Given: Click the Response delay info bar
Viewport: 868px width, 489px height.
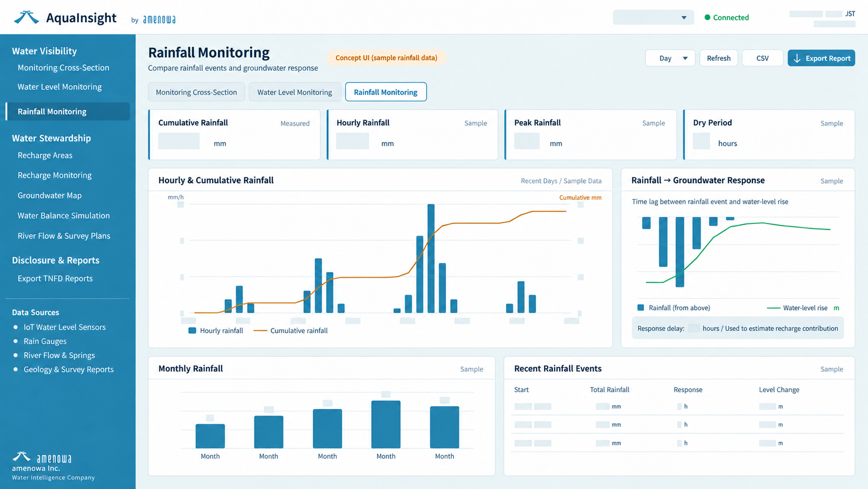Looking at the screenshot, I should [x=738, y=328].
